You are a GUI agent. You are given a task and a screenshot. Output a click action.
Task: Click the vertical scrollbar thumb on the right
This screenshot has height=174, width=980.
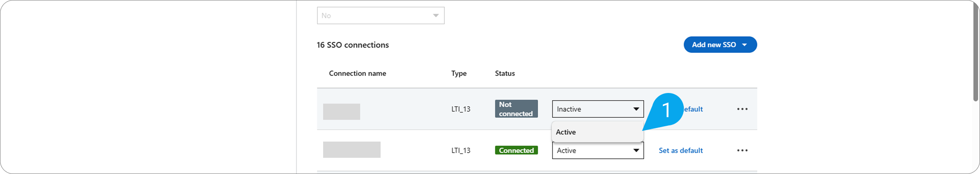tap(976, 51)
